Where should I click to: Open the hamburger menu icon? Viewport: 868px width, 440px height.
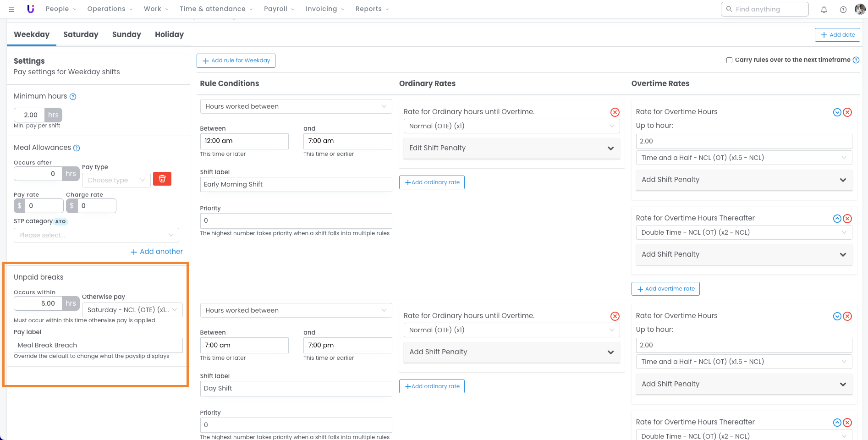pyautogui.click(x=11, y=10)
